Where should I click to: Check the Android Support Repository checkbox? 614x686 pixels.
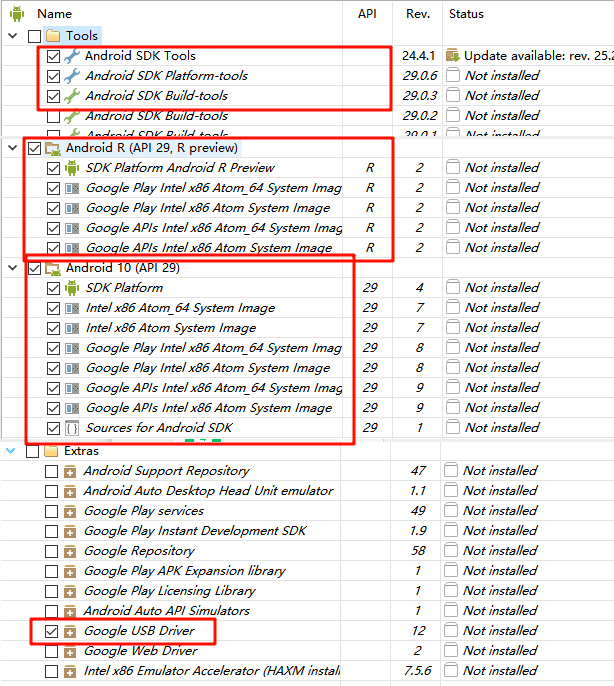[x=52, y=471]
